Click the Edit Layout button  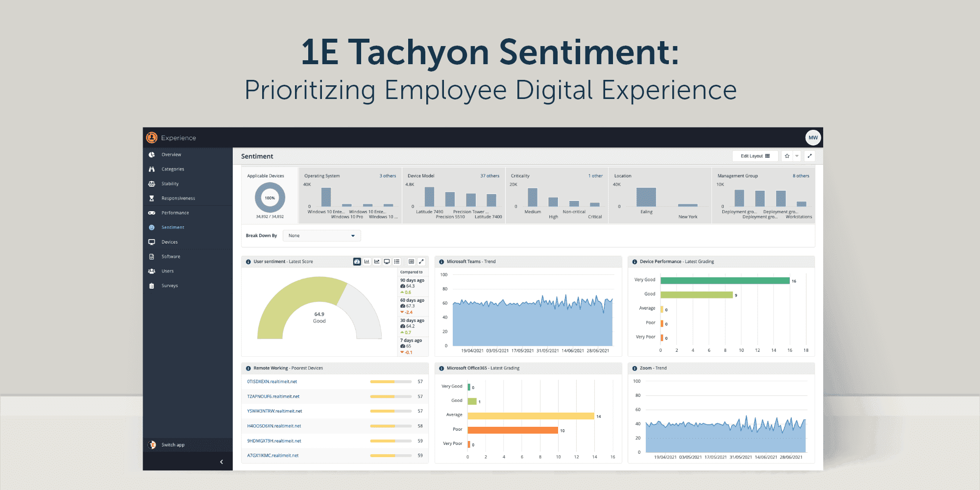pyautogui.click(x=755, y=156)
